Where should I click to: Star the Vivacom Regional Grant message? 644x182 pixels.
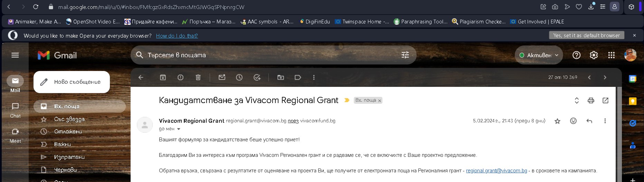point(557,121)
